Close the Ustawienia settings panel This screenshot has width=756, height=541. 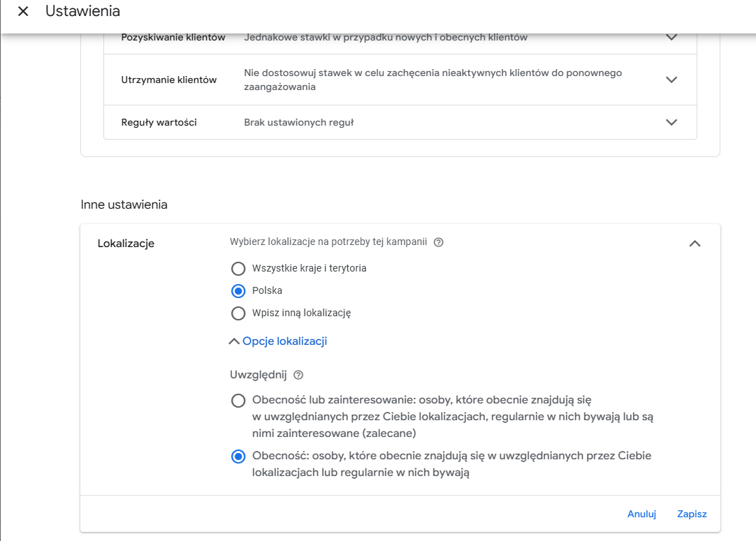(x=23, y=12)
